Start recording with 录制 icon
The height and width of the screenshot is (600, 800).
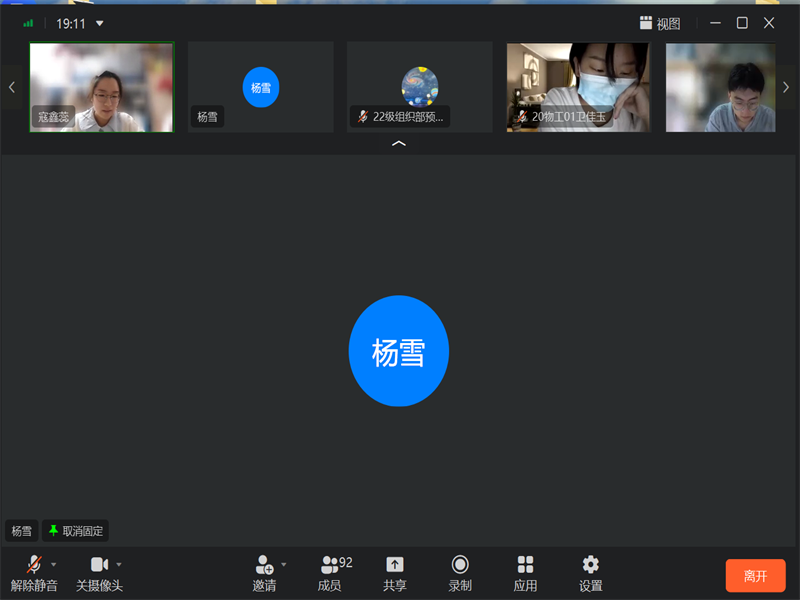[460, 572]
